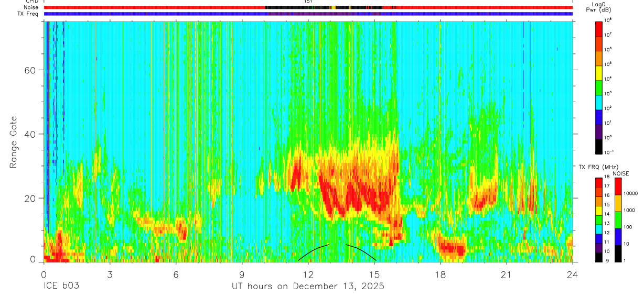Pick the blue 10–100 NOISE segment

[618, 237]
